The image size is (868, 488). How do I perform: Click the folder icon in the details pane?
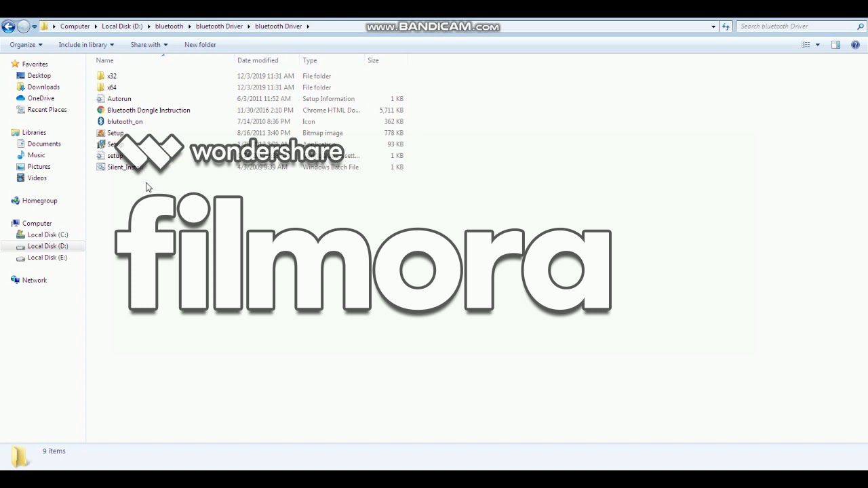pos(19,457)
